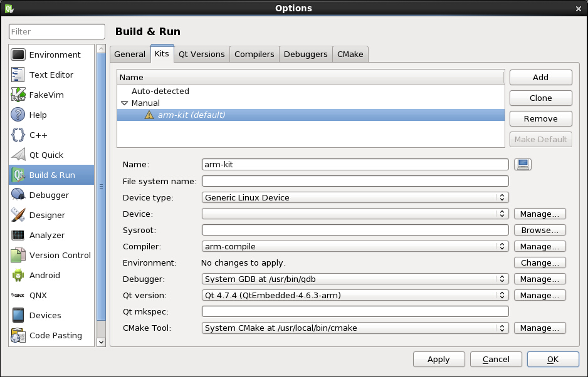
Task: Open the Debugger category icon
Action: pos(18,195)
